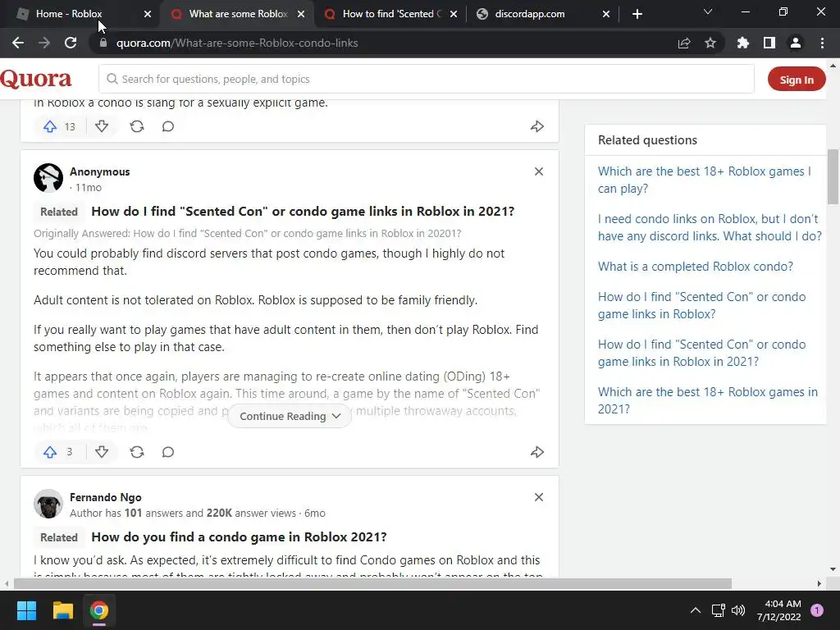
Task: View site security lock info
Action: [x=103, y=43]
